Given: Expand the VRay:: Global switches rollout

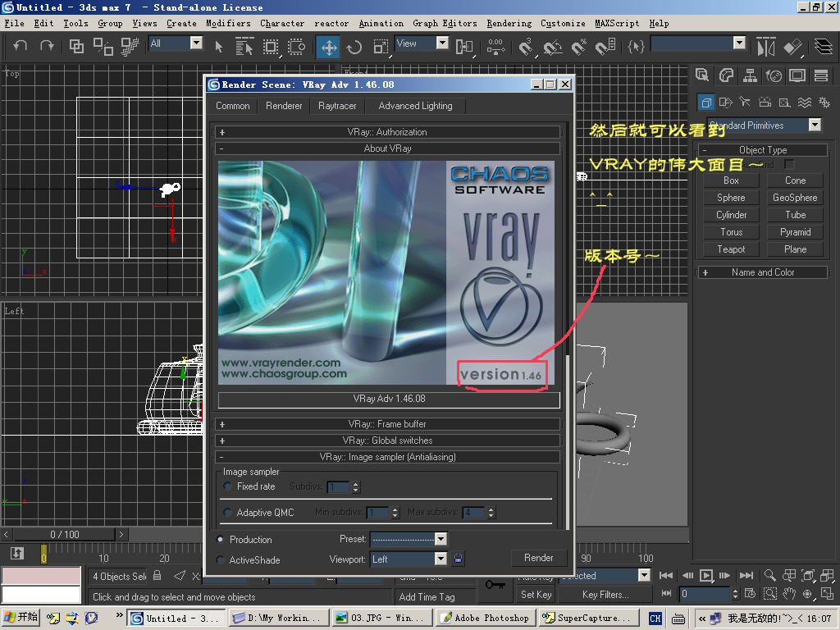Looking at the screenshot, I should (x=387, y=441).
